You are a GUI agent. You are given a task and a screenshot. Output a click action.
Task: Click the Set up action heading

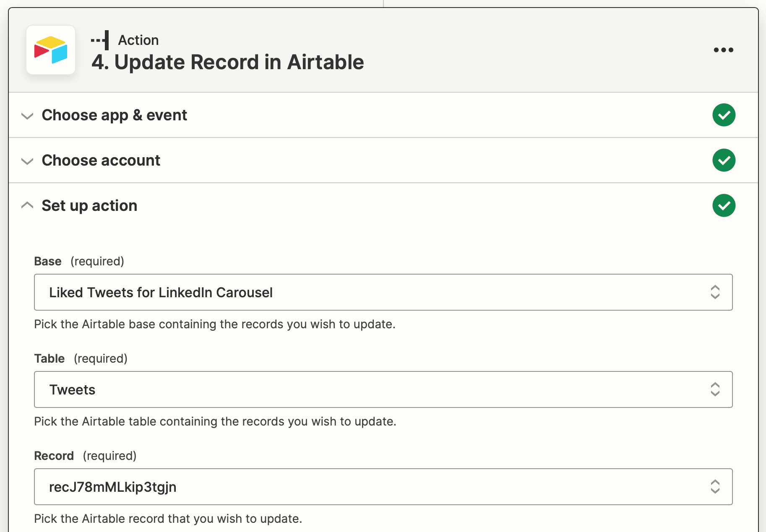pyautogui.click(x=89, y=205)
